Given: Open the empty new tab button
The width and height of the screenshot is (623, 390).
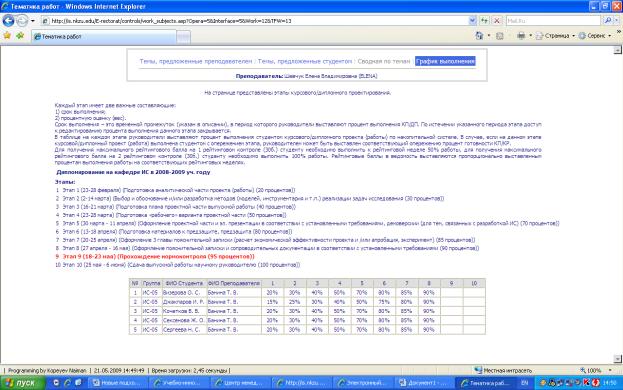Looking at the screenshot, I should 183,37.
